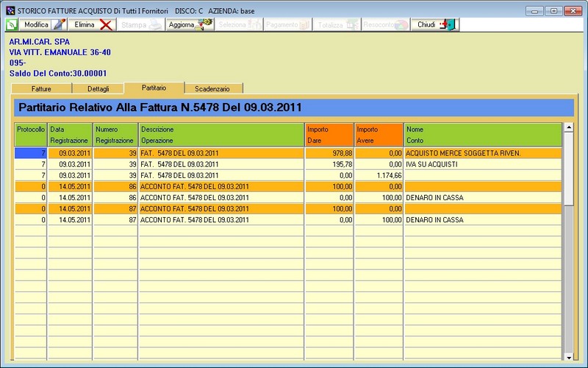The image size is (588, 368).
Task: Click Dare 100,00 in orange registration 86 row
Action: tap(342, 187)
